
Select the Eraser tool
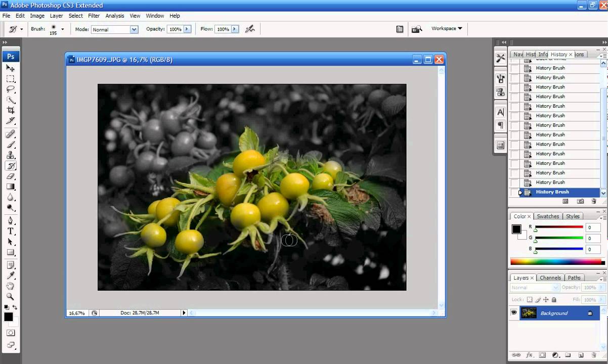(10, 176)
